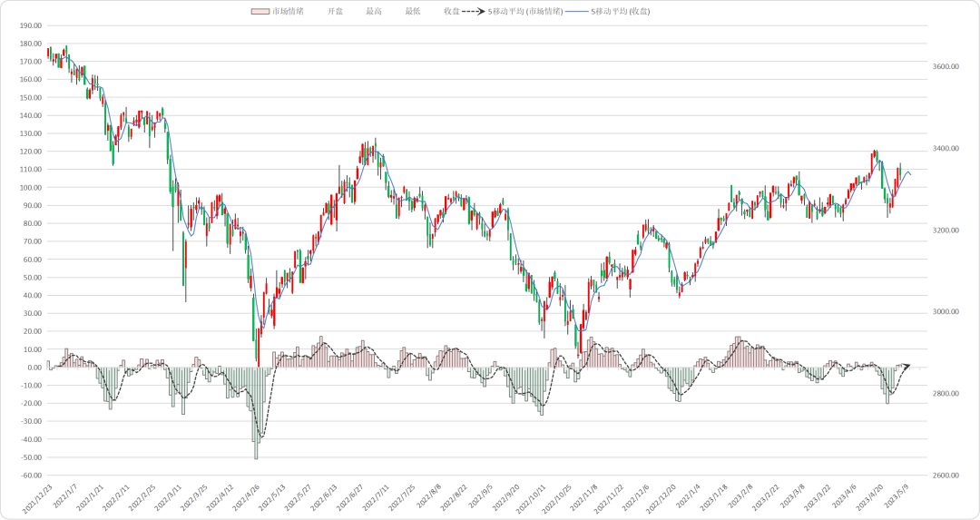
Task: Click the 3600.00 right axis label
Action: 946,66
